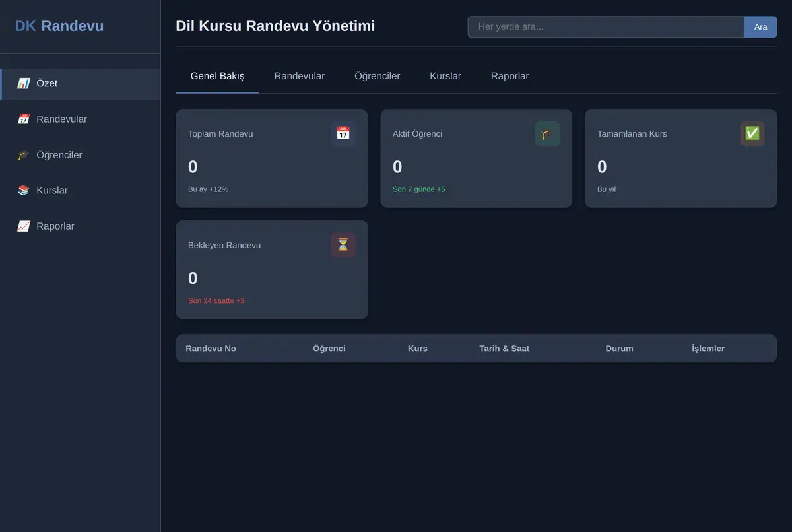Click the calendar icon on Toplam Randevu card
Image resolution: width=792 pixels, height=532 pixels.
pyautogui.click(x=343, y=133)
